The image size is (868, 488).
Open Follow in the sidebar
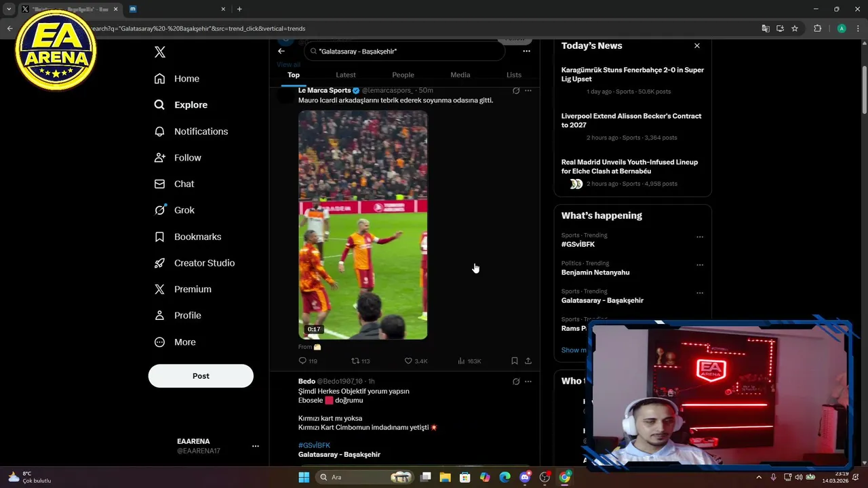coord(178,158)
